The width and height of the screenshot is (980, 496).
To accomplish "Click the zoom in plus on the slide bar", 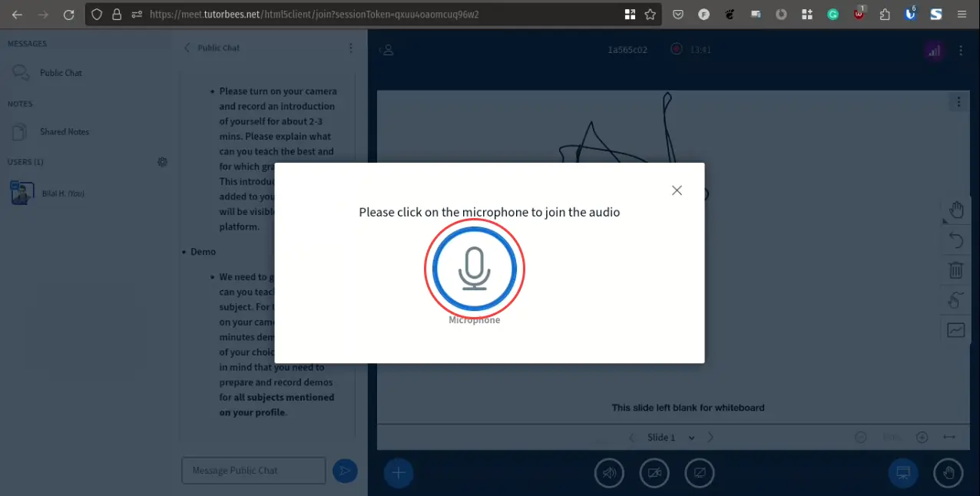I will 922,438.
